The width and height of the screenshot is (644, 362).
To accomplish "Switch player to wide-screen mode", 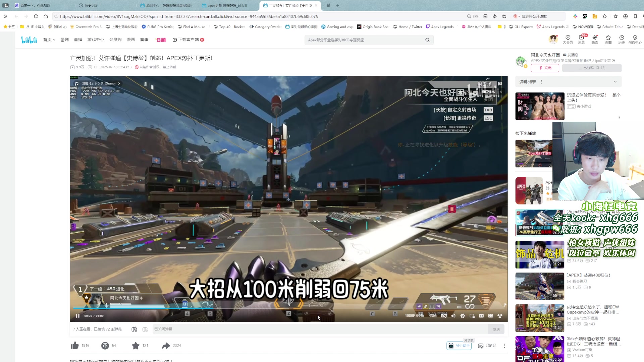I will 481,316.
